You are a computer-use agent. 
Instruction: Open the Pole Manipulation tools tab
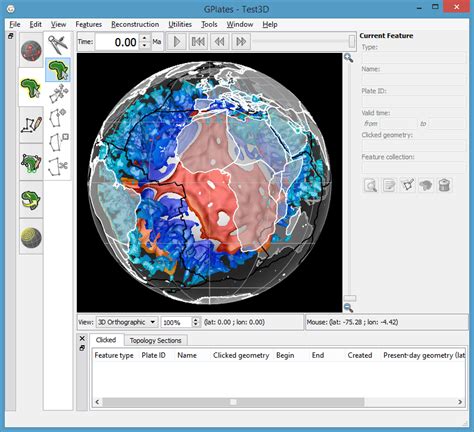(31, 200)
